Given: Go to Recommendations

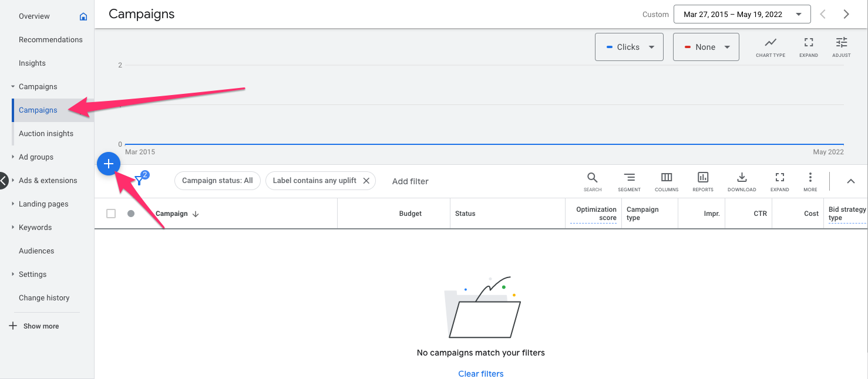Looking at the screenshot, I should click(x=51, y=40).
